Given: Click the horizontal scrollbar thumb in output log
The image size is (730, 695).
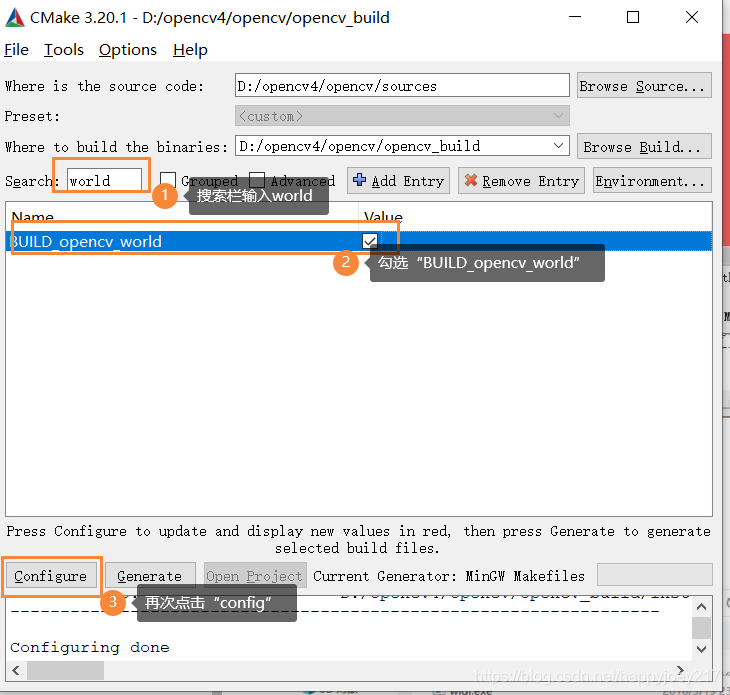Looking at the screenshot, I should tap(65, 670).
